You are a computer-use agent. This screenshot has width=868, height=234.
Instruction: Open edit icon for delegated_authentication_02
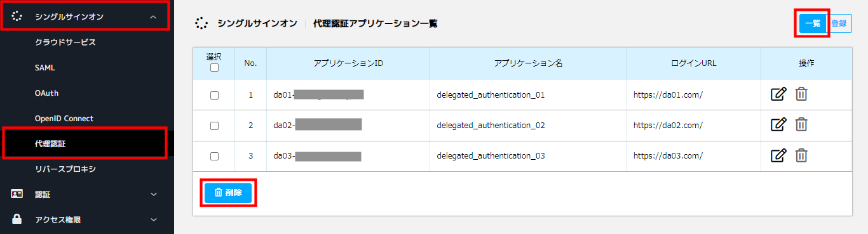point(778,125)
